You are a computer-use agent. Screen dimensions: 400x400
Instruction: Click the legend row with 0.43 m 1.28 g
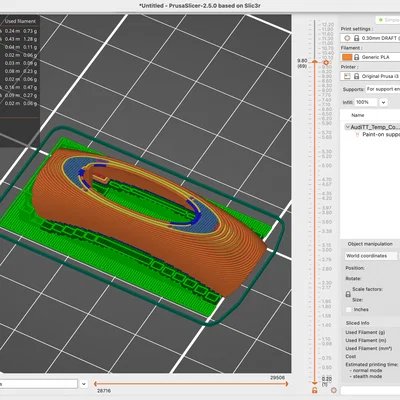[20, 39]
